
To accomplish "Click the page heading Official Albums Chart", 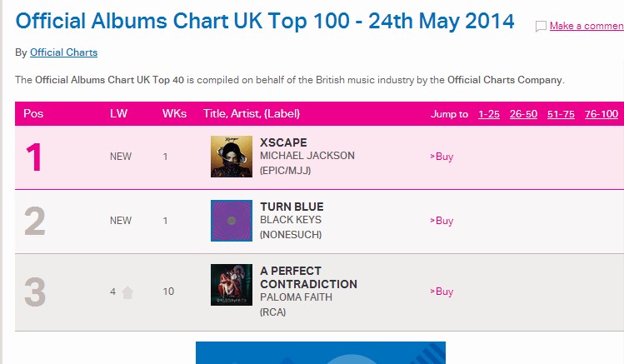I will (265, 21).
